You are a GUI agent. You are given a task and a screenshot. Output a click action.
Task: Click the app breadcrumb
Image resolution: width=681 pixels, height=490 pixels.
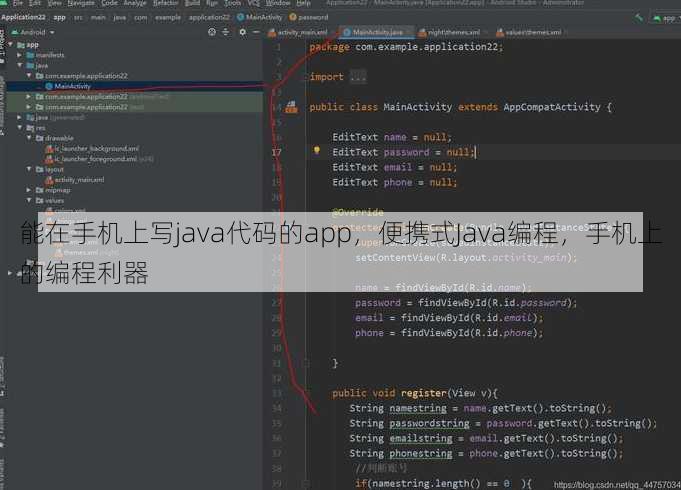click(59, 17)
